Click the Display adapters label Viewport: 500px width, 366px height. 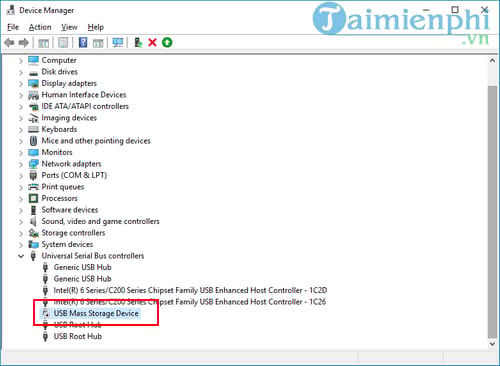click(x=69, y=83)
